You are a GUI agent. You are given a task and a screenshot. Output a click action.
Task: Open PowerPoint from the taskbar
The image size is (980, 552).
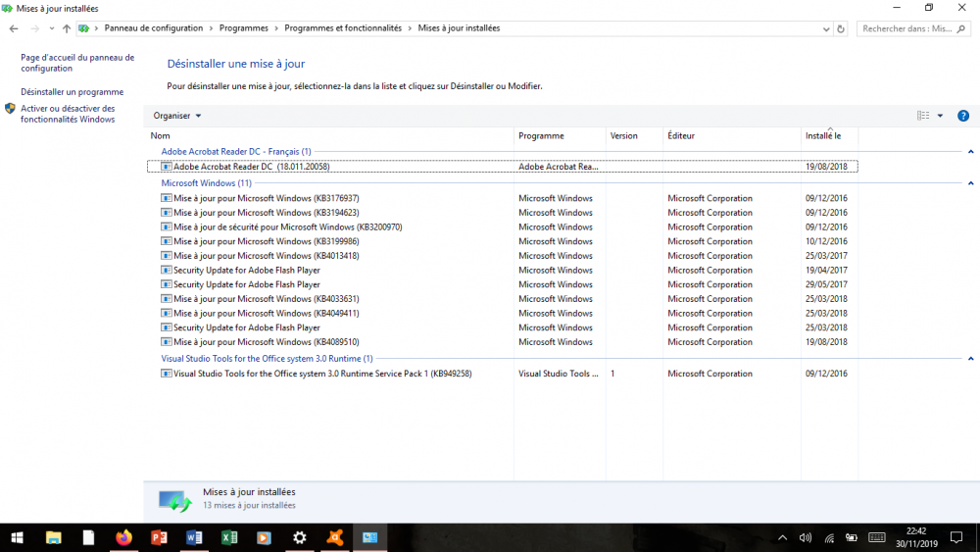pos(159,537)
